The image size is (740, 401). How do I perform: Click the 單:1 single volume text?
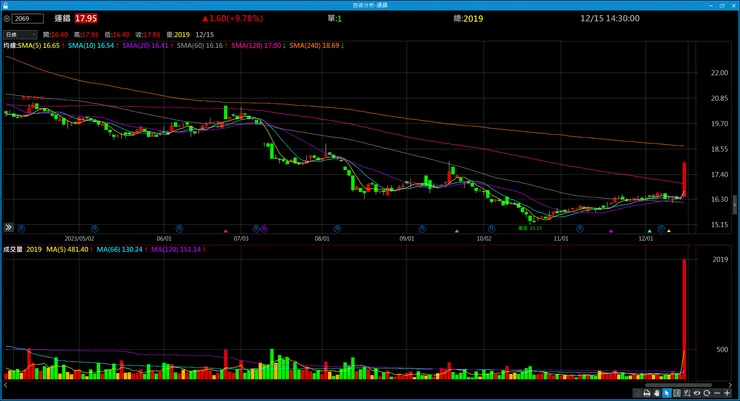pyautogui.click(x=335, y=19)
